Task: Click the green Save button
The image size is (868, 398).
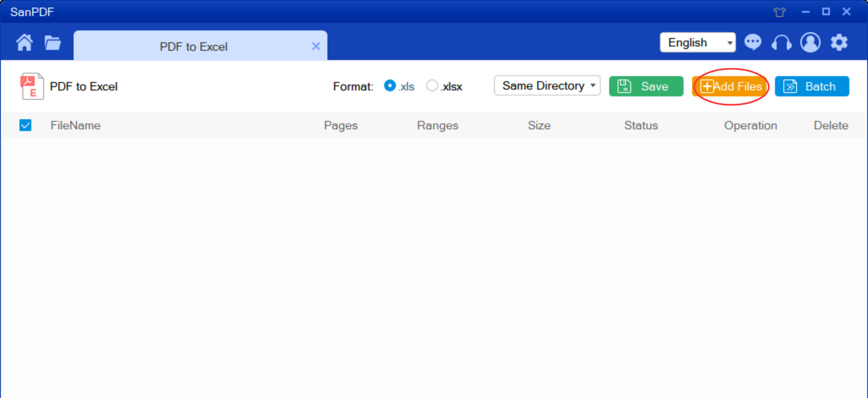Action: 646,86
